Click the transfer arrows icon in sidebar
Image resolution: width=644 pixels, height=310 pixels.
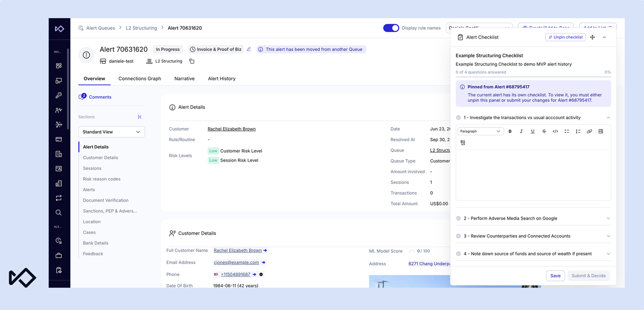[59, 198]
